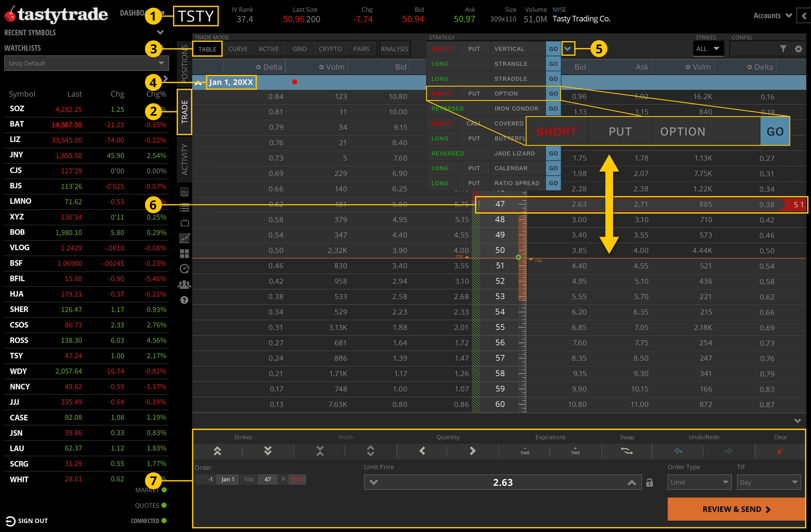Switch to the ANALYSIS tab
This screenshot has width=811, height=532.
coord(395,48)
